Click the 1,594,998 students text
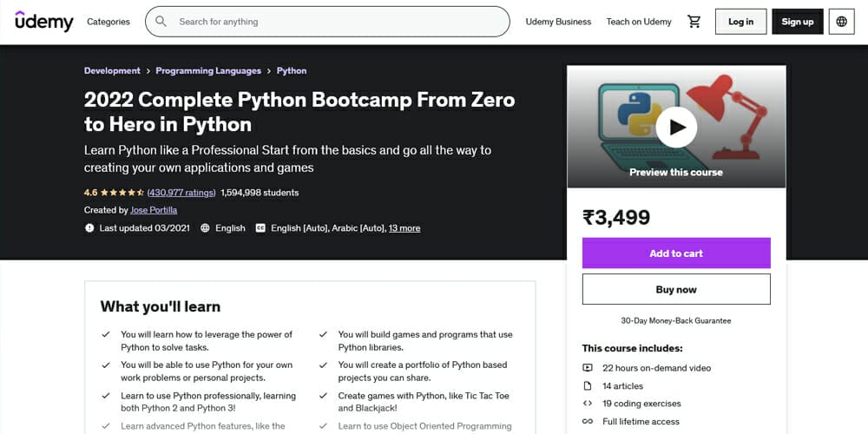The width and height of the screenshot is (868, 434). tap(260, 193)
